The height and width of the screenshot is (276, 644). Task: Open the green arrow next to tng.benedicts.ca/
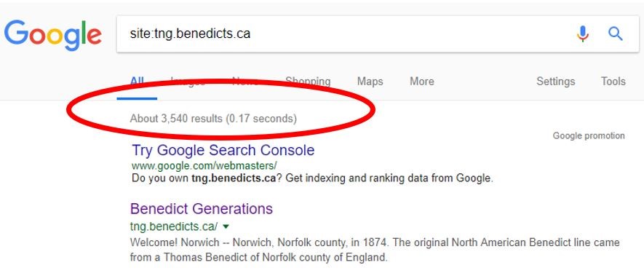(x=226, y=226)
